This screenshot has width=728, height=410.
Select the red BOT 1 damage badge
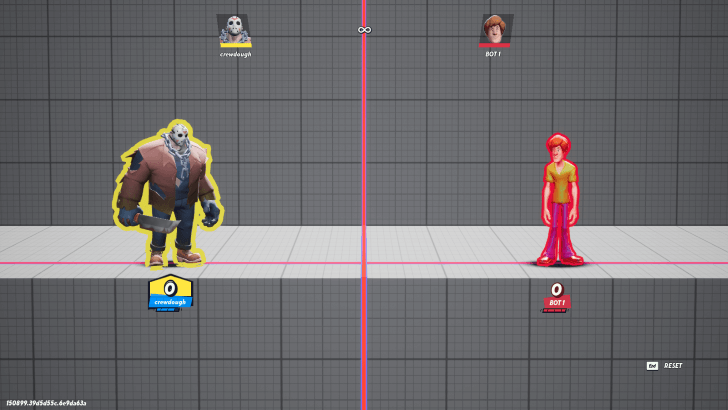pyautogui.click(x=557, y=297)
